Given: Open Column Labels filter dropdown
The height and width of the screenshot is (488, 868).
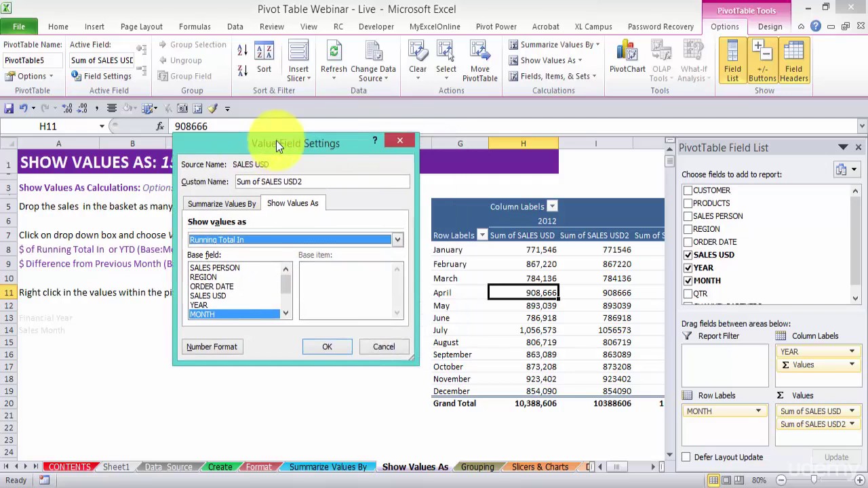Looking at the screenshot, I should 552,207.
